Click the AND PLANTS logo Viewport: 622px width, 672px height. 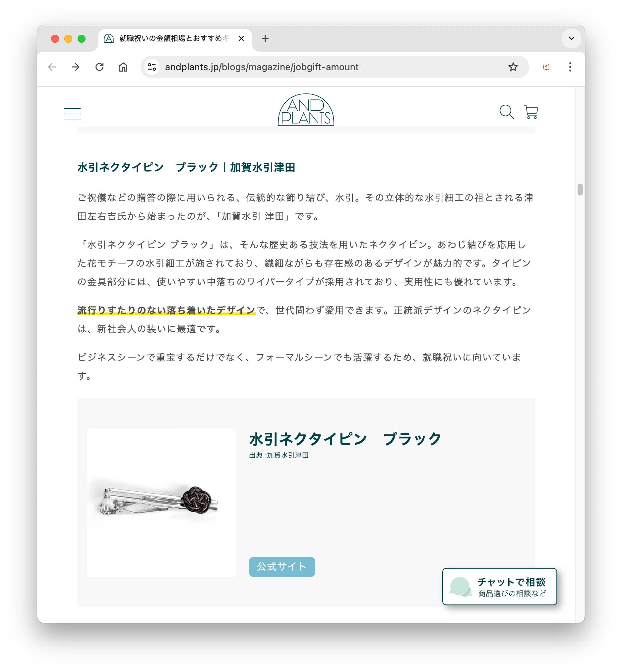click(306, 110)
